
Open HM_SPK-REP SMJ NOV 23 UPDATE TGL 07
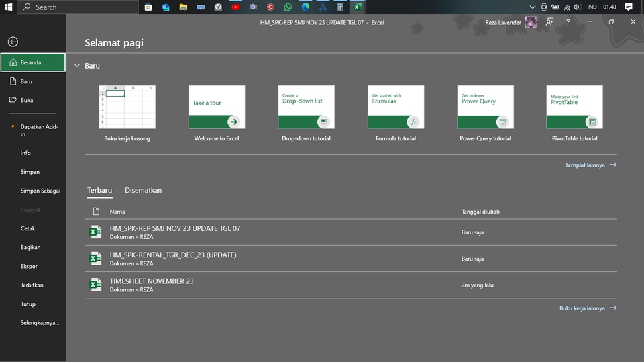click(351, 232)
